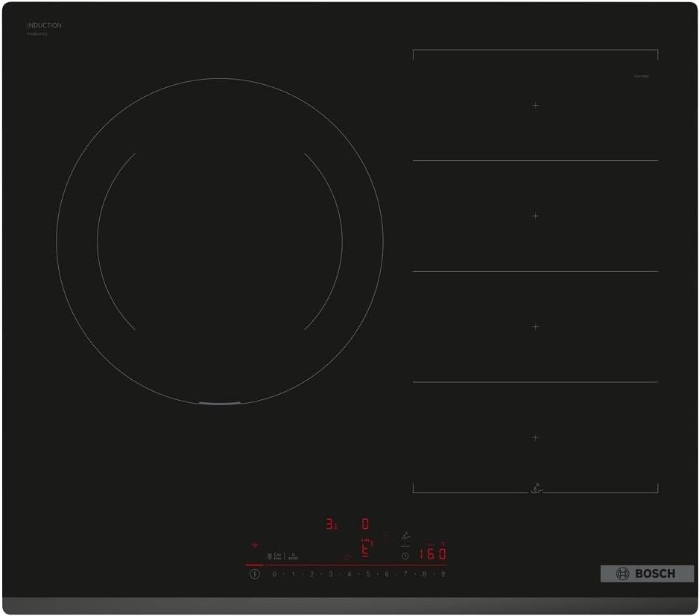Tap the red Wi-Fi indicator icon
699x616 pixels.
[254, 545]
